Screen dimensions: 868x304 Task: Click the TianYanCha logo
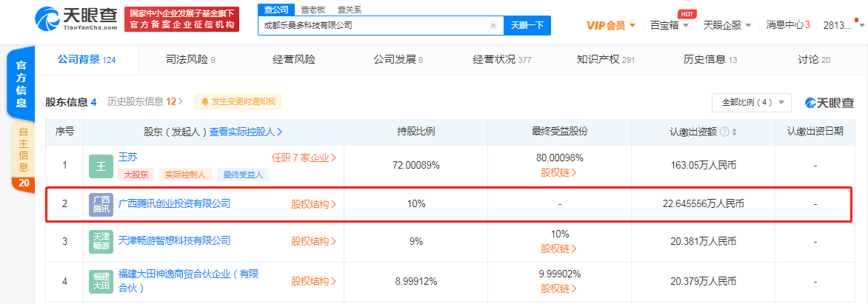point(76,18)
